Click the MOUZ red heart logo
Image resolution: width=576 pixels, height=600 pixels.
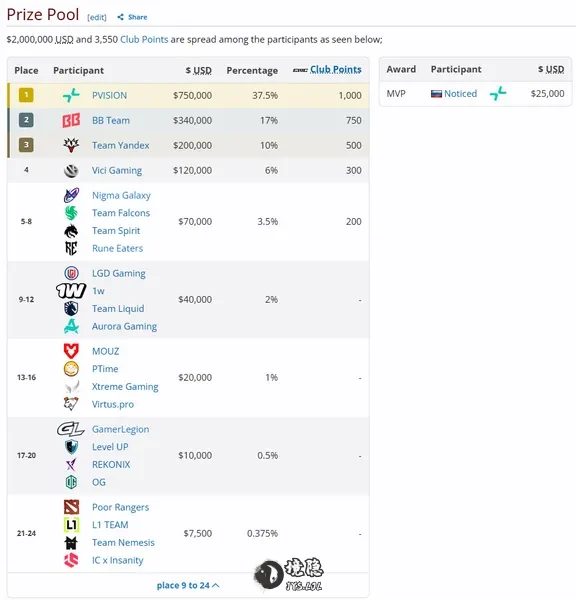[x=71, y=351]
